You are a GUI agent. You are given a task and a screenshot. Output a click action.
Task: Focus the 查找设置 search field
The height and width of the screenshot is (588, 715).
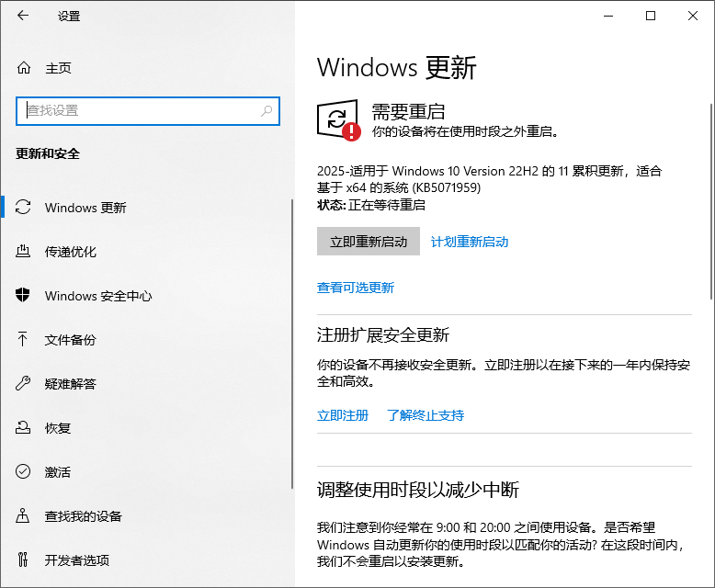point(148,111)
